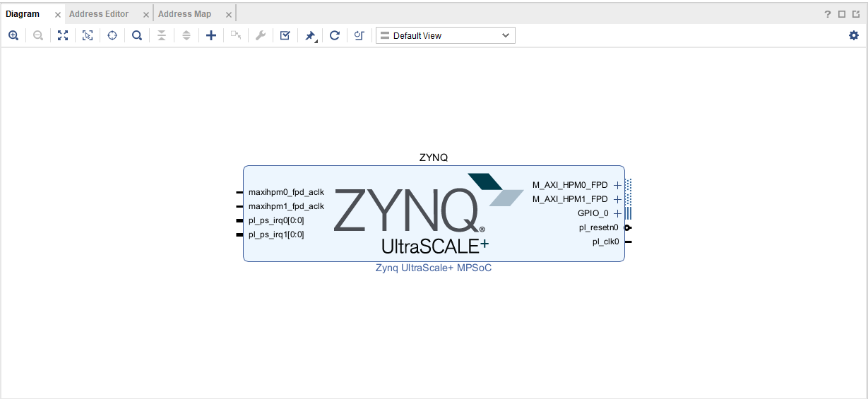This screenshot has width=868, height=399.
Task: Select the ZYNQ UltraScale+ block logo
Action: point(429,214)
